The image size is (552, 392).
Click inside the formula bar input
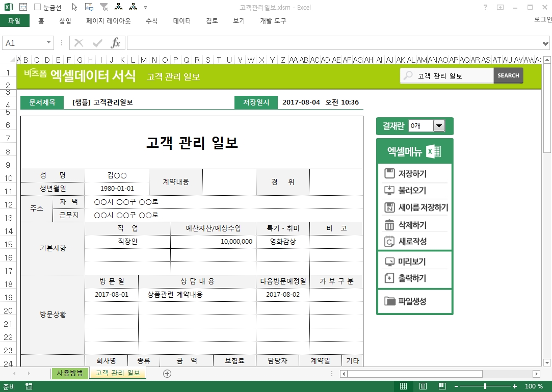point(334,43)
